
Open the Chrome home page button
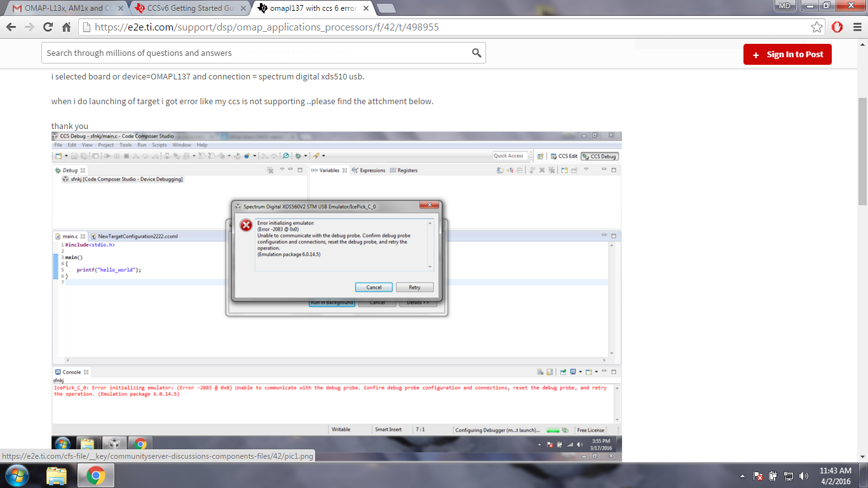[x=66, y=27]
